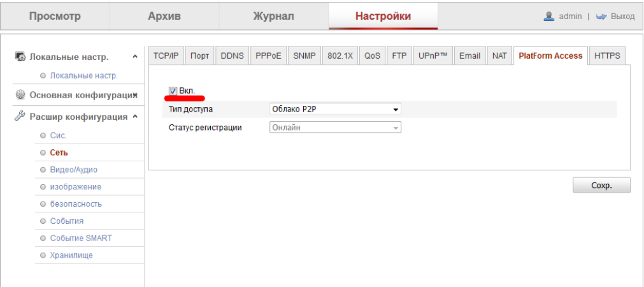Collapse the Локальные настр. section
The height and width of the screenshot is (287, 644).
[x=134, y=57]
